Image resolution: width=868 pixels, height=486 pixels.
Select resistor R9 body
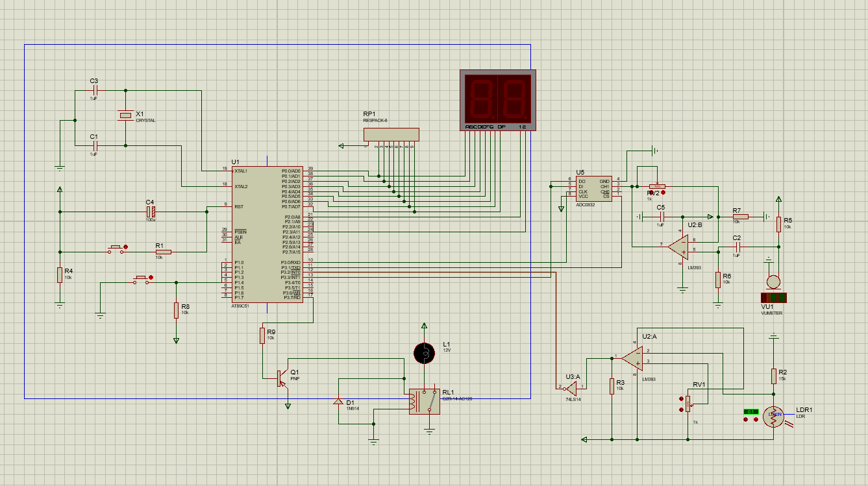tap(262, 335)
